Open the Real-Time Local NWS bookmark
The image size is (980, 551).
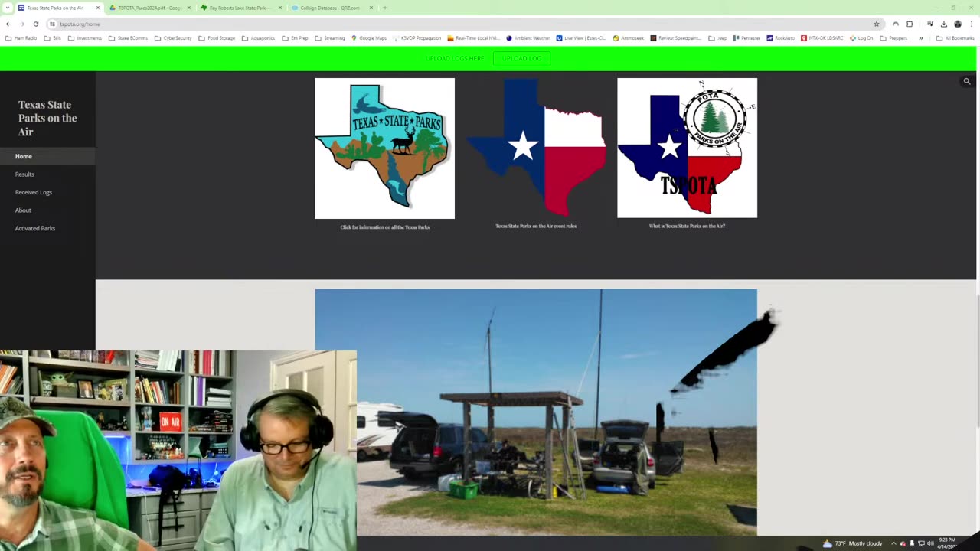pos(473,38)
